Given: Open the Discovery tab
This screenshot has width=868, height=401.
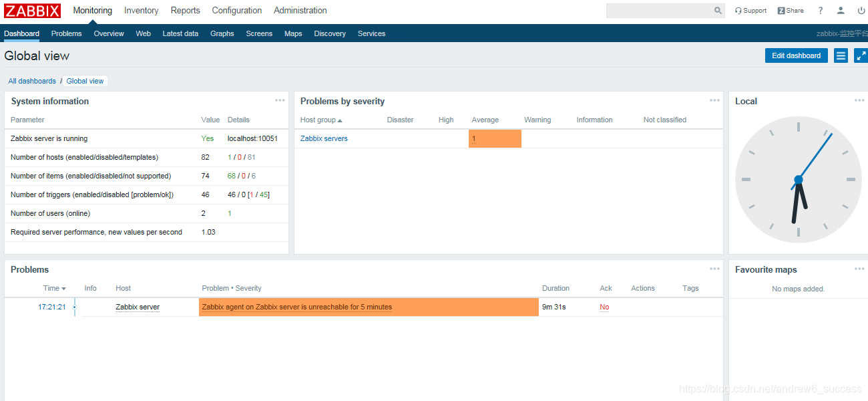Looking at the screenshot, I should pyautogui.click(x=330, y=33).
